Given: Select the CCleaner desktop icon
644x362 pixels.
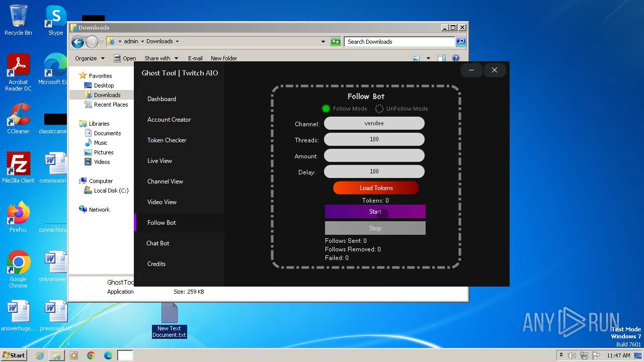Looking at the screenshot, I should (x=18, y=119).
